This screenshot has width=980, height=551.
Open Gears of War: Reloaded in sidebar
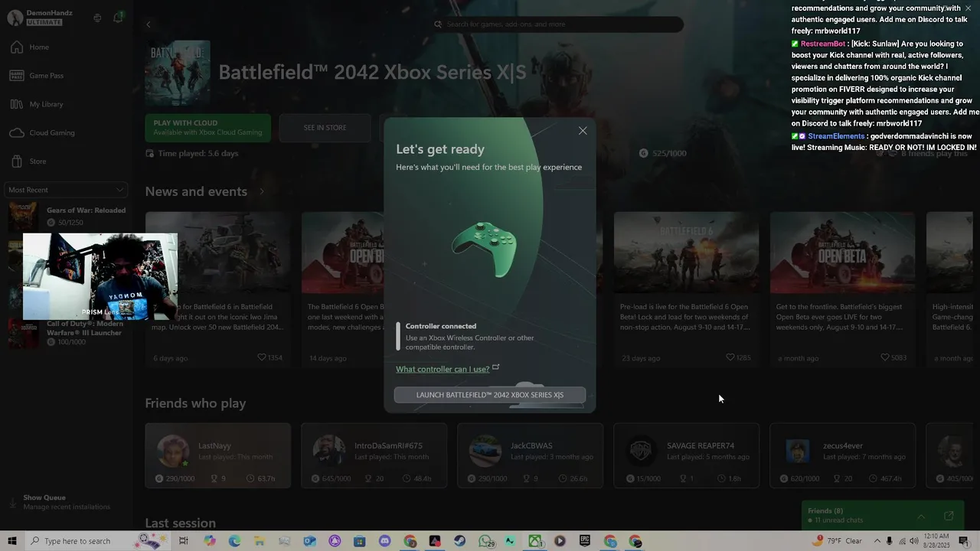coord(67,217)
